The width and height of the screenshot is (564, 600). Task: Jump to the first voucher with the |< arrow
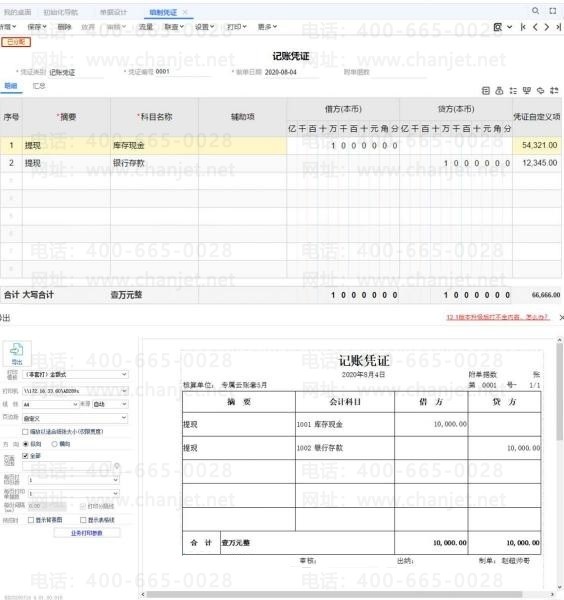click(523, 27)
